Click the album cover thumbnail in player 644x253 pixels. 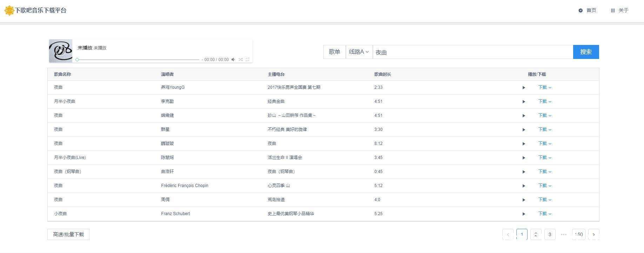pyautogui.click(x=61, y=51)
